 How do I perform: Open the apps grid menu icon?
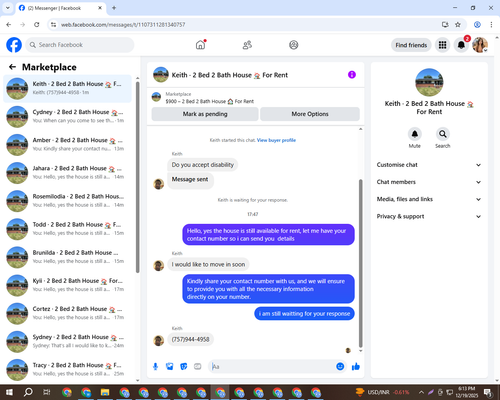coord(442,45)
